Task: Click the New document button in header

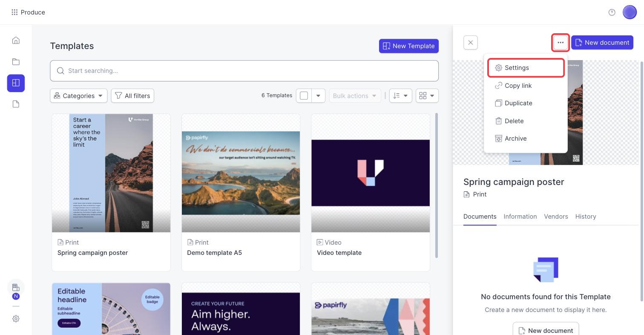Action: coord(602,43)
